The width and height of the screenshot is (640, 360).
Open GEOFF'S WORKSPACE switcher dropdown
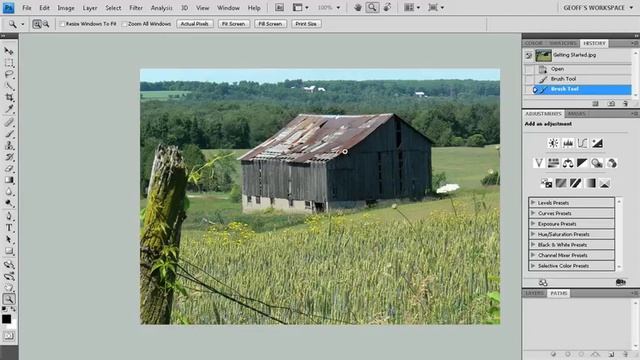[598, 7]
